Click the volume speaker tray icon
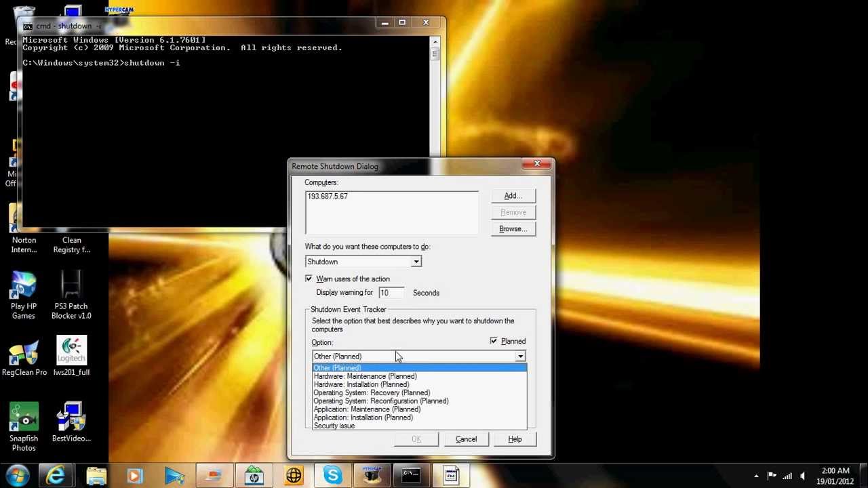Viewport: 868px width, 488px height. pos(803,476)
